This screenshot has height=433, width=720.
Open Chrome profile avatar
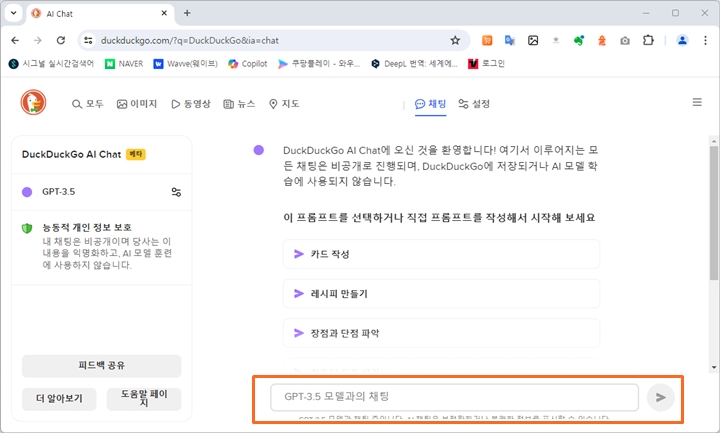682,40
